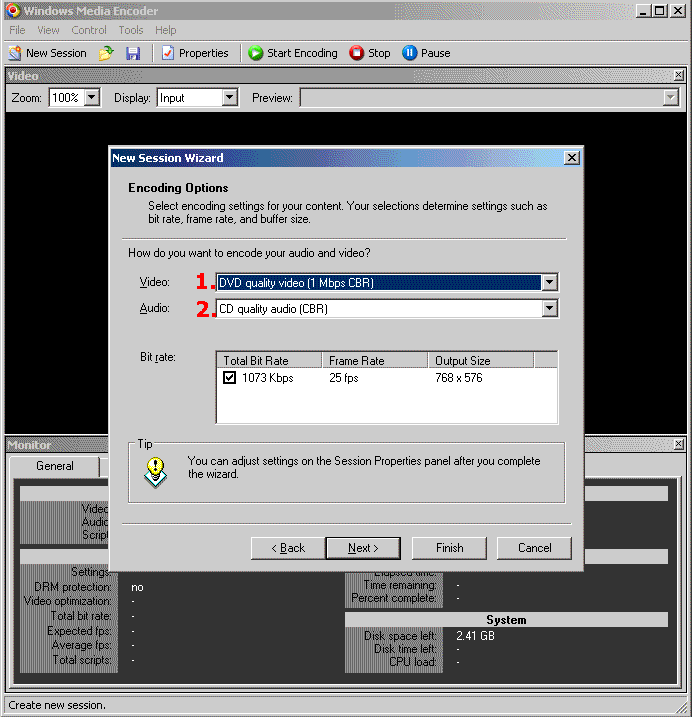Click the 2.41 GB disk space value
This screenshot has width=692, height=717.
[x=475, y=636]
